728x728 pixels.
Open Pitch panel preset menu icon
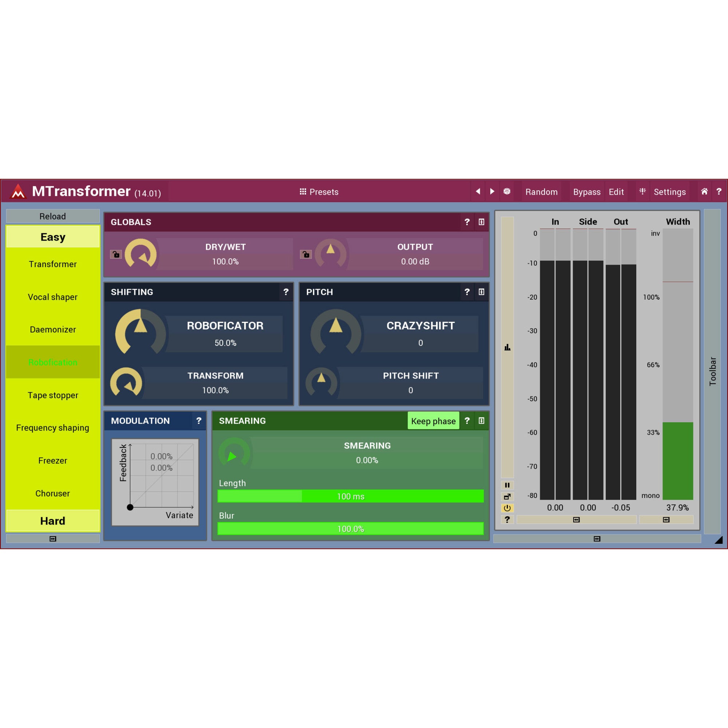[482, 292]
